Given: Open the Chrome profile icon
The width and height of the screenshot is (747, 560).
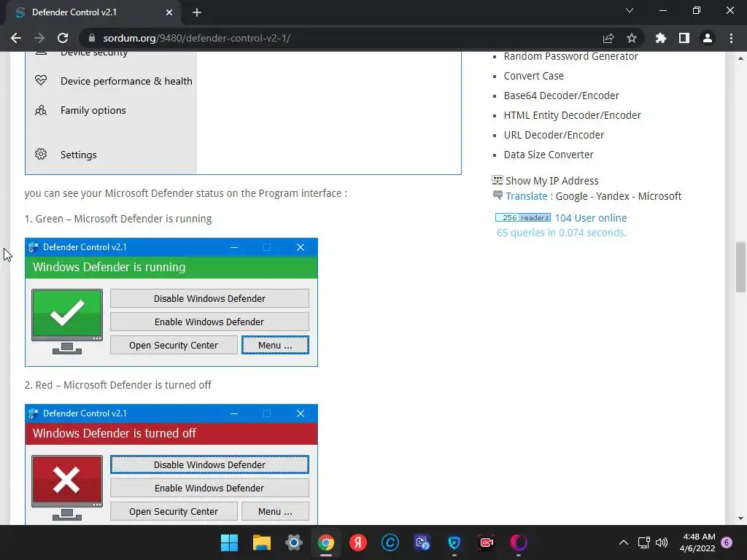Looking at the screenshot, I should click(708, 38).
